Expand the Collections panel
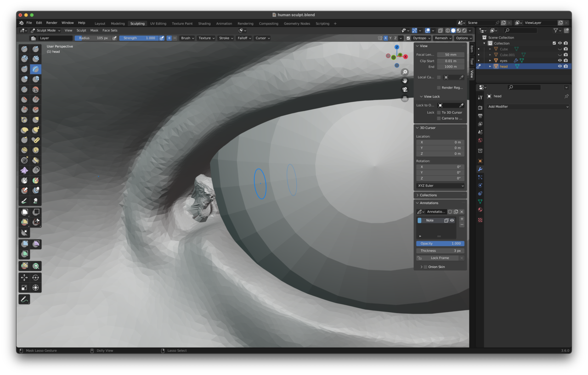 click(x=428, y=195)
